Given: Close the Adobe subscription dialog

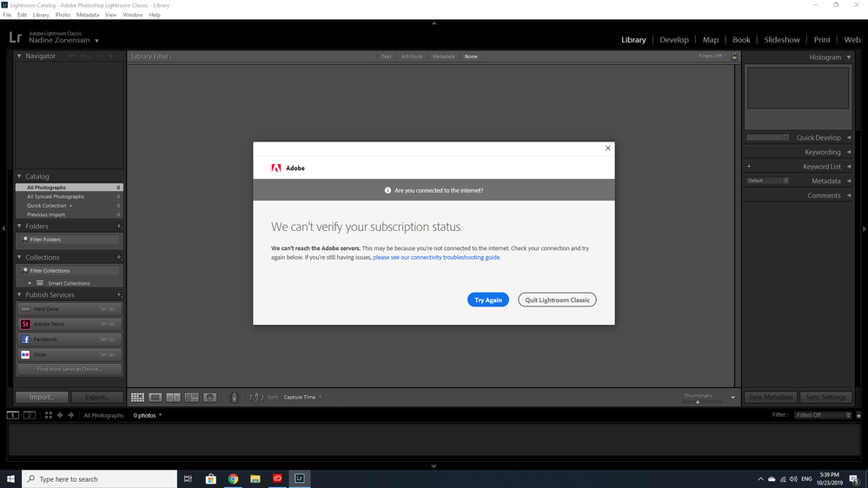Looking at the screenshot, I should click(x=608, y=148).
